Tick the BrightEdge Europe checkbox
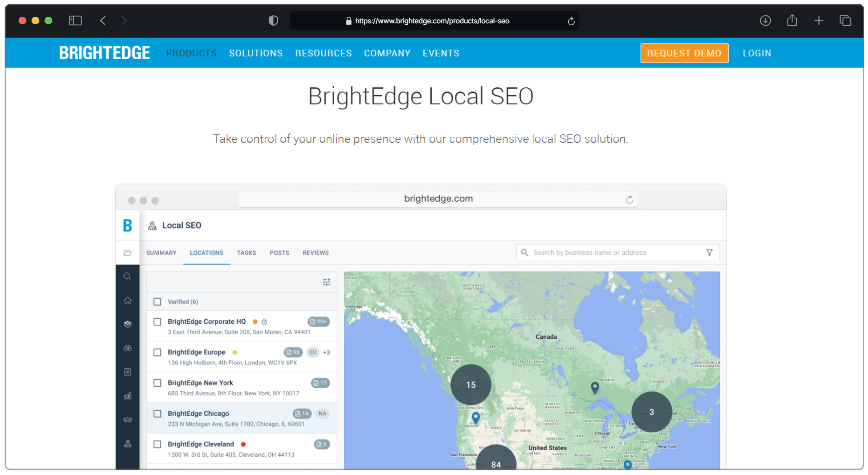The image size is (868, 475). [x=158, y=352]
